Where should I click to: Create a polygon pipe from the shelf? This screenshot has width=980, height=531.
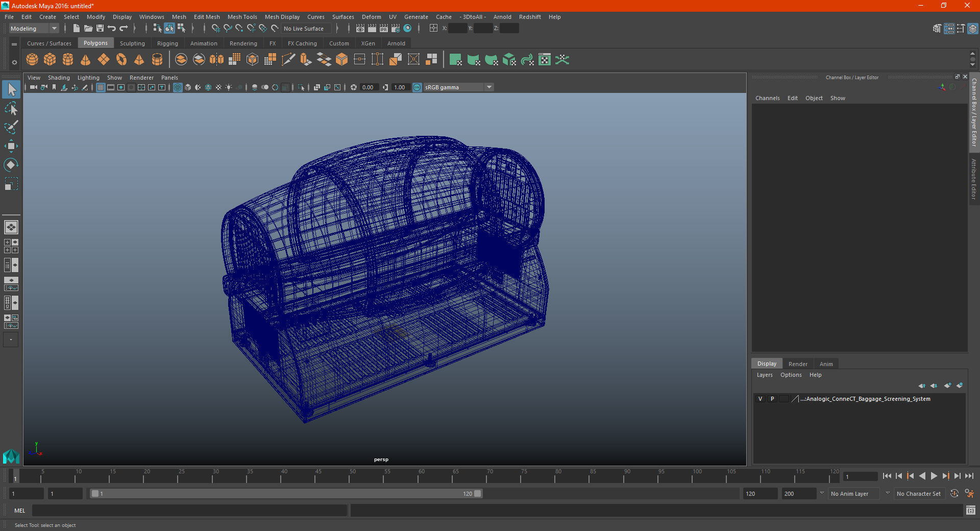157,60
